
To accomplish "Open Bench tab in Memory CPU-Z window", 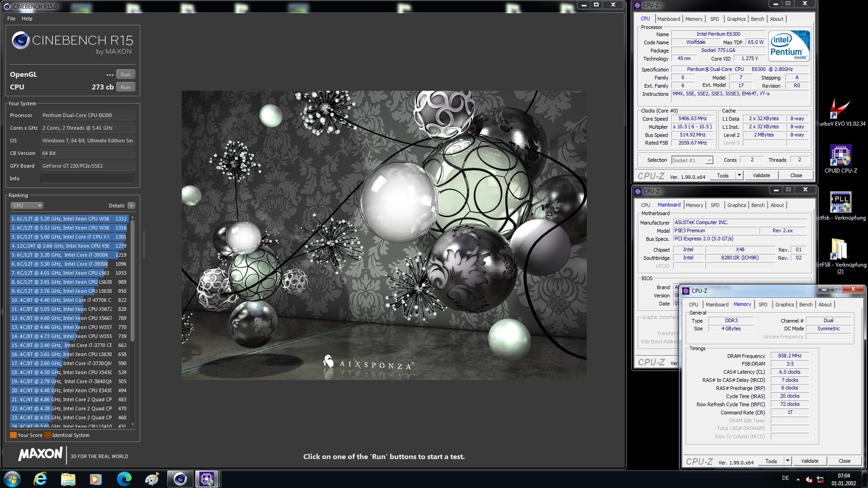I will point(806,305).
